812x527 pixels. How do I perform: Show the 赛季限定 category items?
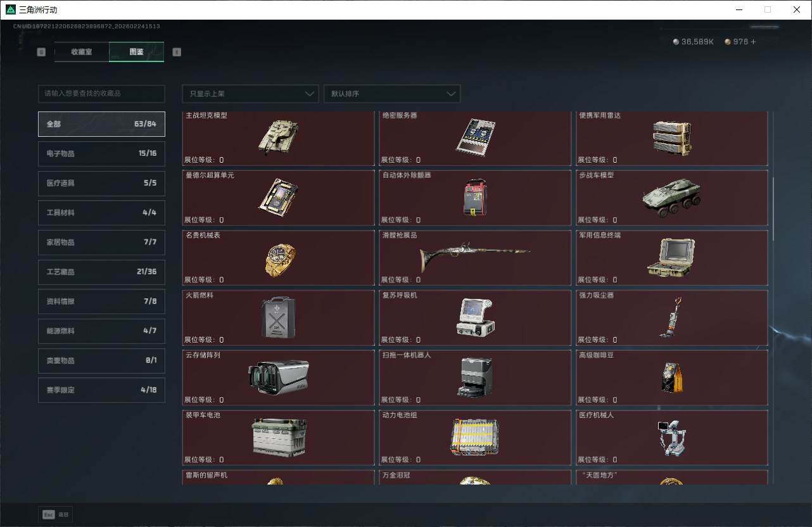point(101,390)
